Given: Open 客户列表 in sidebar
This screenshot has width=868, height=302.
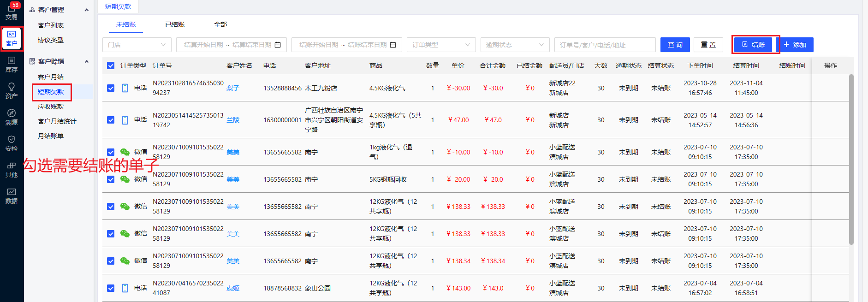Looking at the screenshot, I should click(51, 25).
